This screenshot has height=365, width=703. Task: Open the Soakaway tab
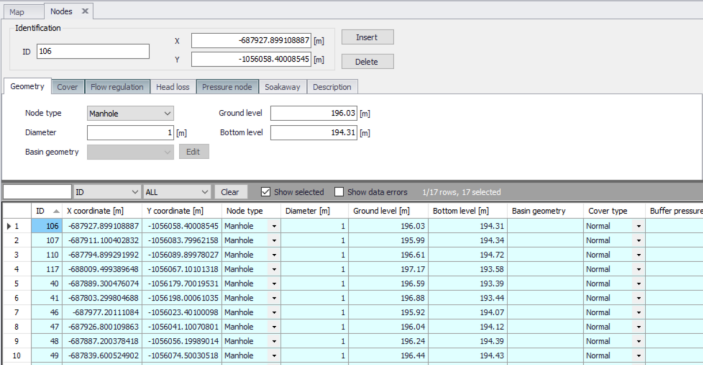click(x=282, y=87)
